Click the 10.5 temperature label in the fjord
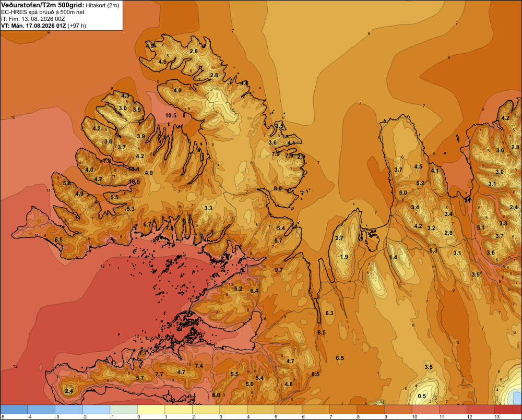This screenshot has width=522, height=420. [171, 115]
